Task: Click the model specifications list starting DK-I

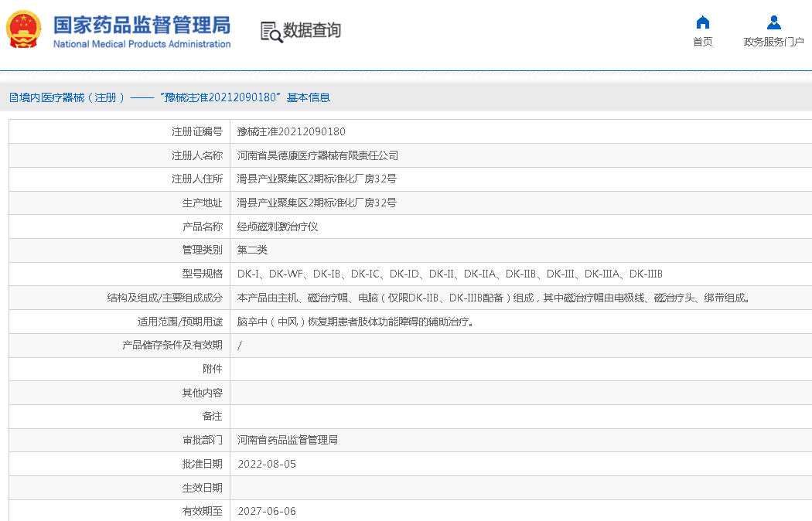Action: coord(449,274)
